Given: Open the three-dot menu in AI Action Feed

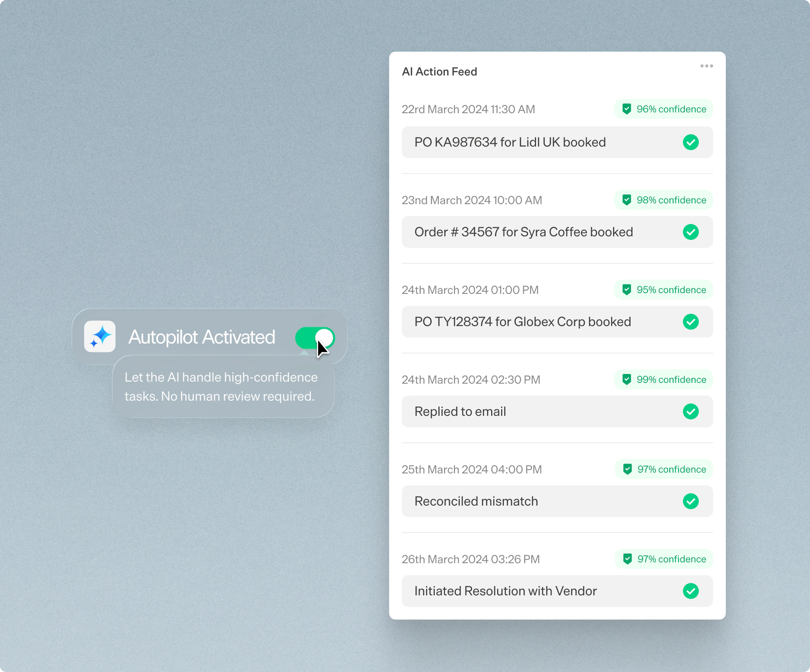Looking at the screenshot, I should tap(706, 66).
